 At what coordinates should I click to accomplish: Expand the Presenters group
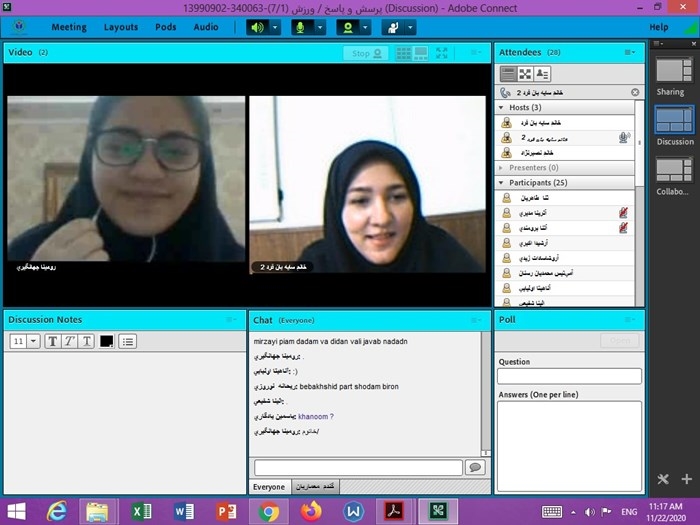(501, 168)
